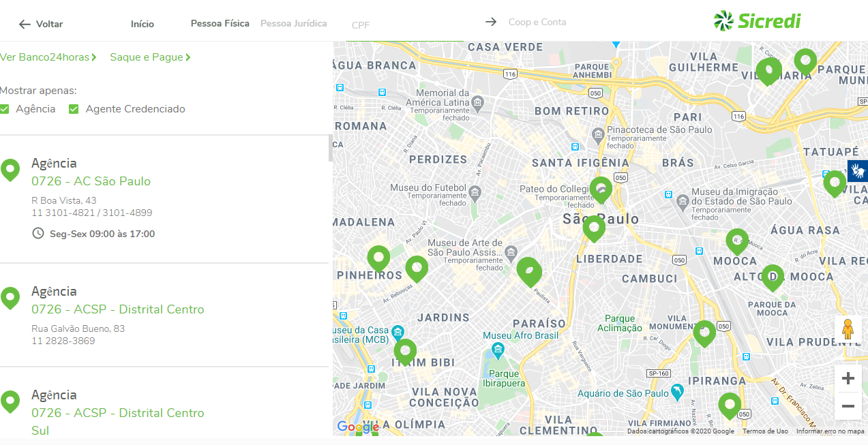Click green map pin at Alto da Mooca

point(773,277)
